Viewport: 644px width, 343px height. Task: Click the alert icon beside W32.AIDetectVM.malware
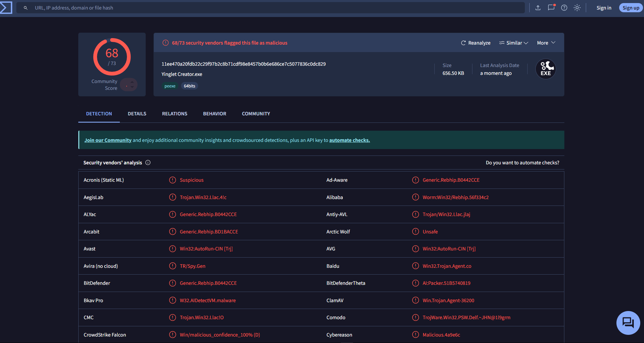point(173,300)
